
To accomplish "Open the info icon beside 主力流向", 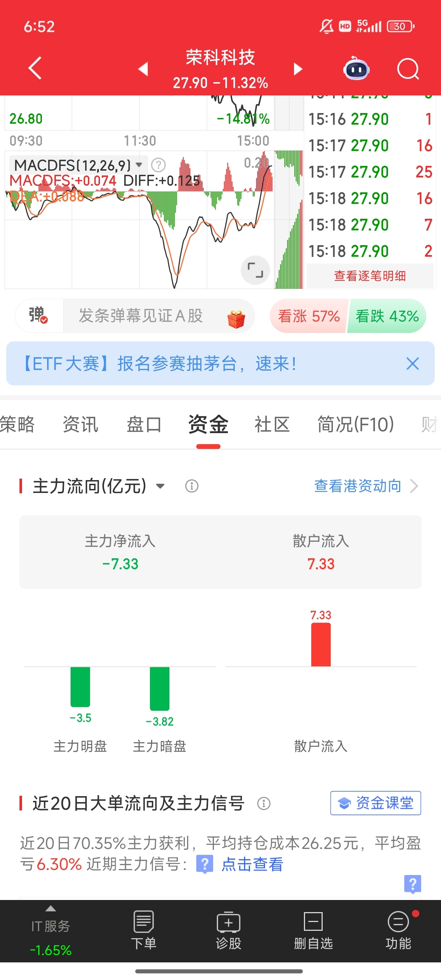I will click(191, 486).
